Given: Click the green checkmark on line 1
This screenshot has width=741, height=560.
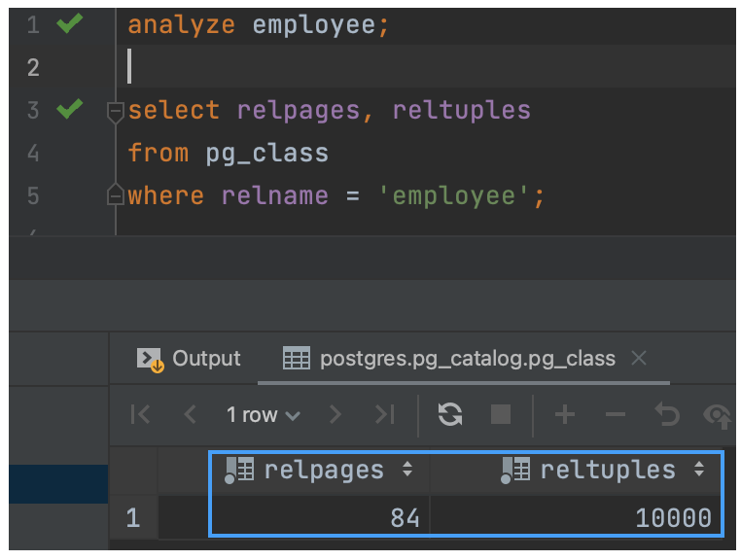Looking at the screenshot, I should 69,23.
